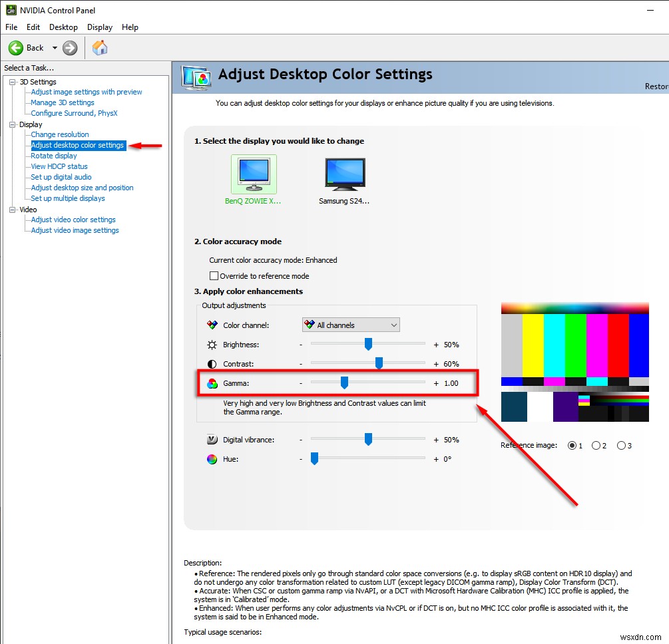Select reference image 2 radio button
Screen dimensions: 669x644
(596, 445)
